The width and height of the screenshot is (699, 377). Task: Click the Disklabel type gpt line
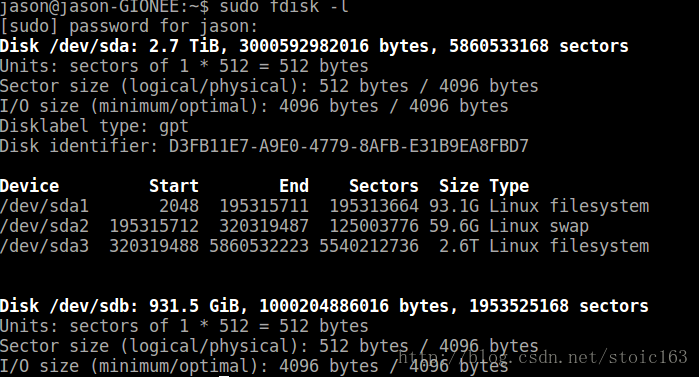(94, 126)
